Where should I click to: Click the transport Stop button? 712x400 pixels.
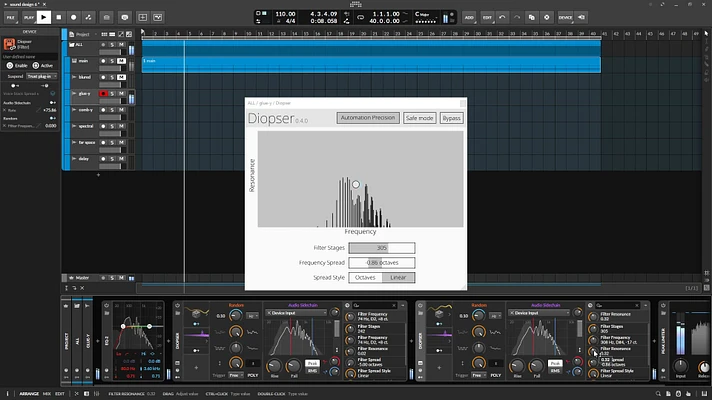click(59, 17)
